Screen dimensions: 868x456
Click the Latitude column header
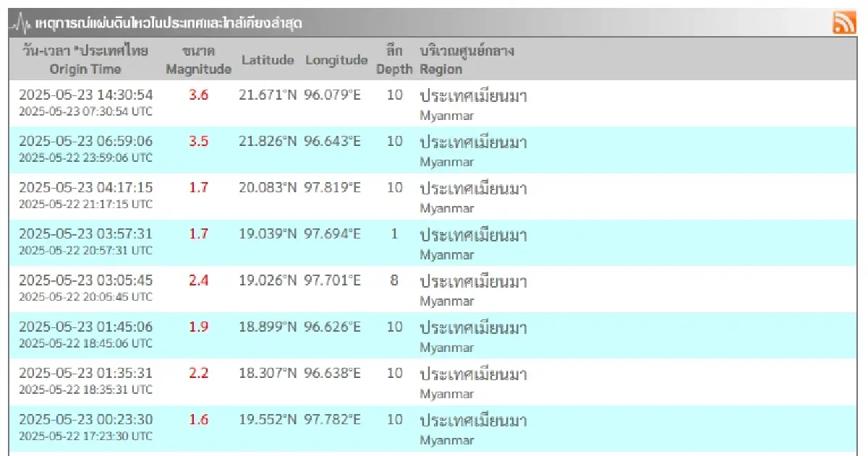coord(267,61)
